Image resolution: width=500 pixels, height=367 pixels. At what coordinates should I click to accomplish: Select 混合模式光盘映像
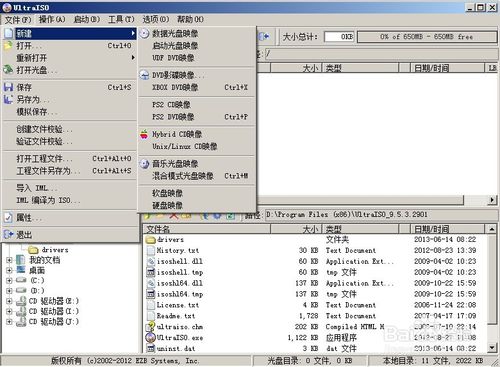pyautogui.click(x=197, y=176)
